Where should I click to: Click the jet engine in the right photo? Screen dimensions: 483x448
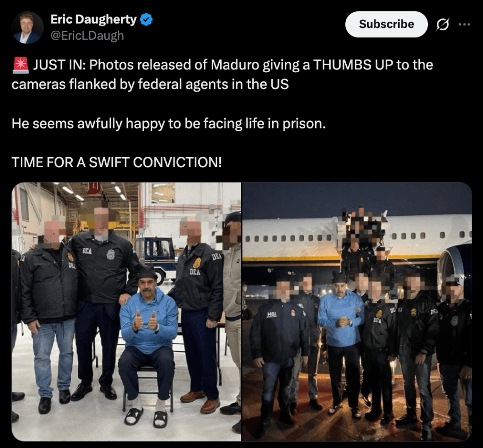(x=454, y=268)
